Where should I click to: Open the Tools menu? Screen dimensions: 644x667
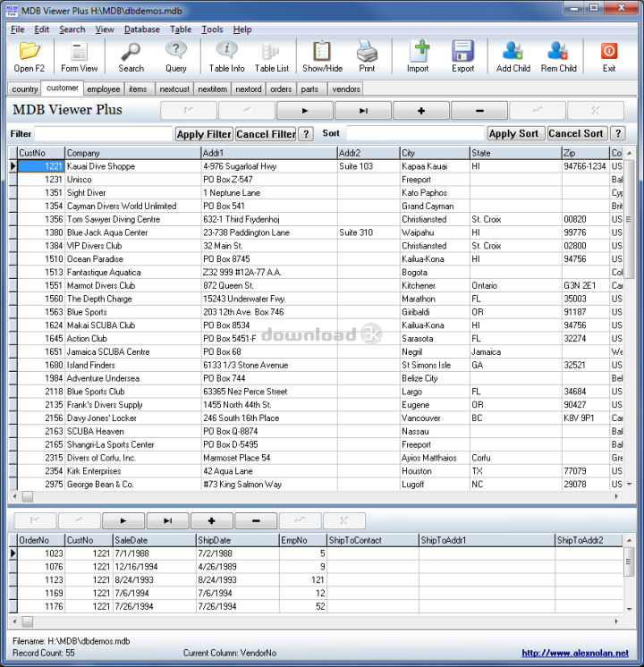click(x=212, y=30)
